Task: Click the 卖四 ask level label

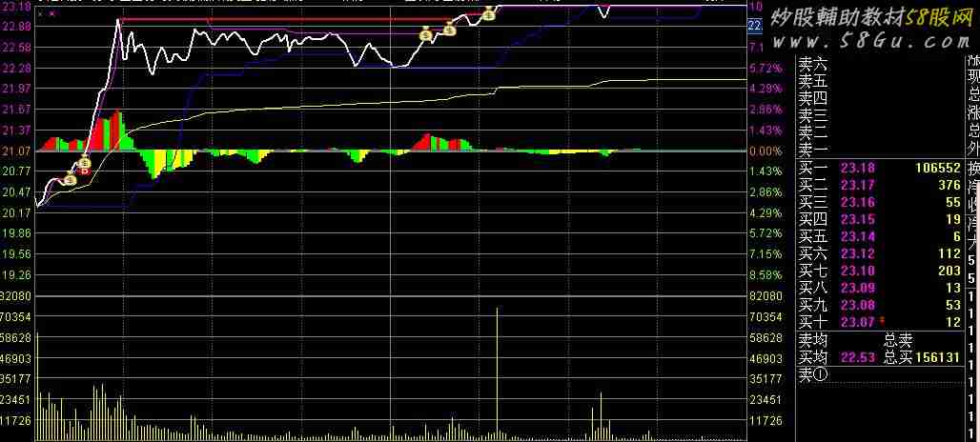Action: pyautogui.click(x=813, y=99)
